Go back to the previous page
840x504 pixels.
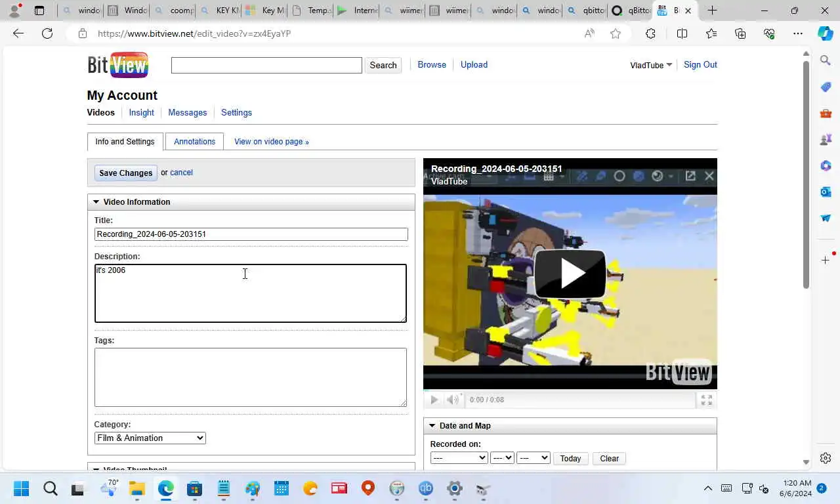click(x=18, y=33)
